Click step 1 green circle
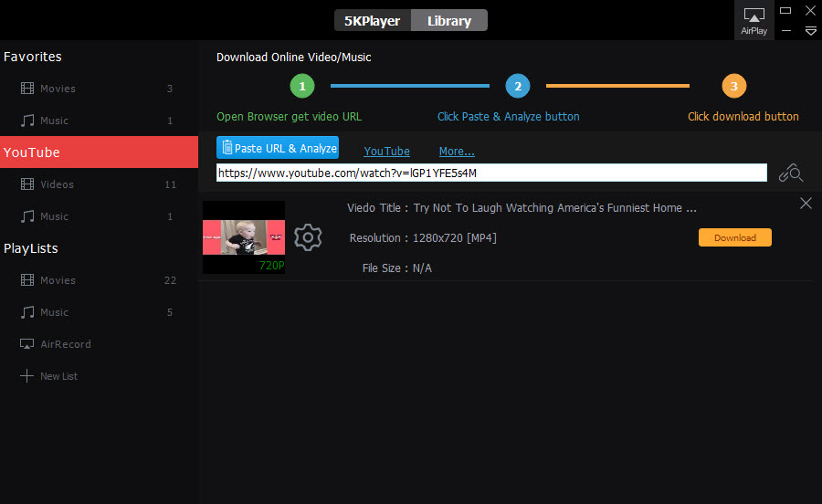Image resolution: width=822 pixels, height=504 pixels. point(302,86)
